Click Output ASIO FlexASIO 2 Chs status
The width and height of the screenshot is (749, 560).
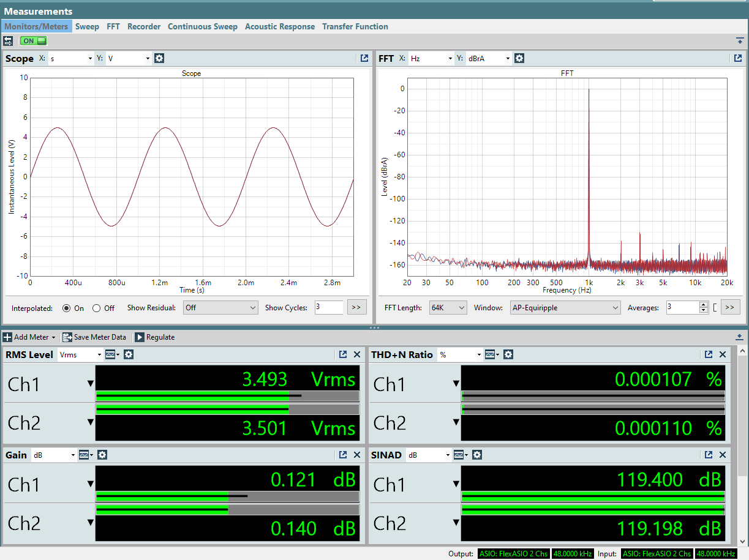513,553
